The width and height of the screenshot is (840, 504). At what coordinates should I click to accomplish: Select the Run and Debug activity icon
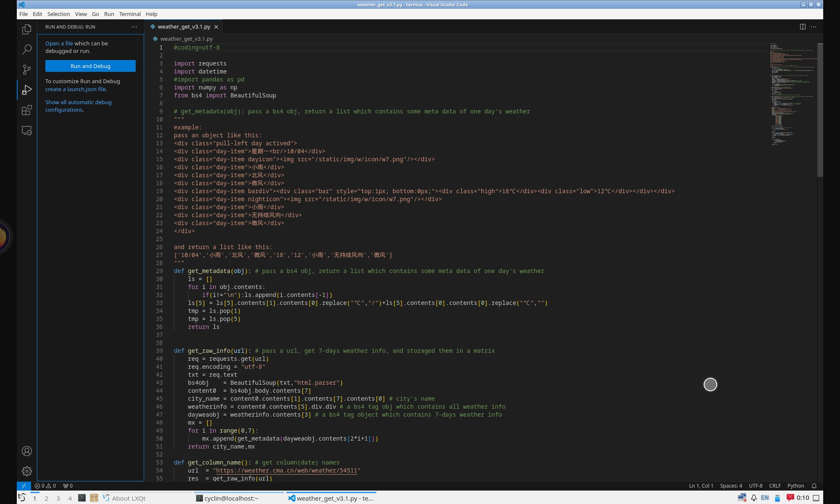point(27,90)
